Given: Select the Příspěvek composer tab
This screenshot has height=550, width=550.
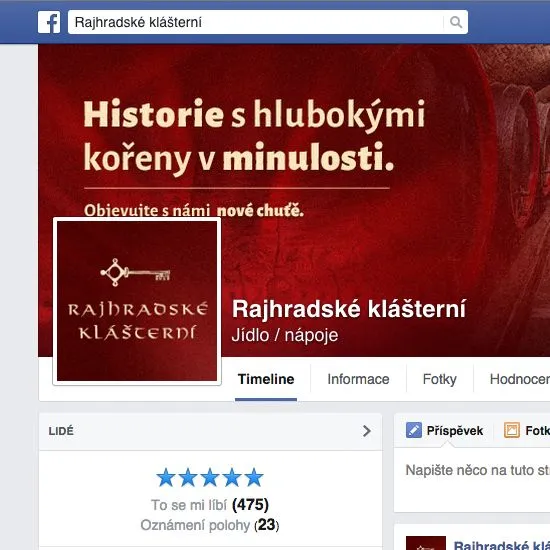Looking at the screenshot, I should (x=444, y=430).
